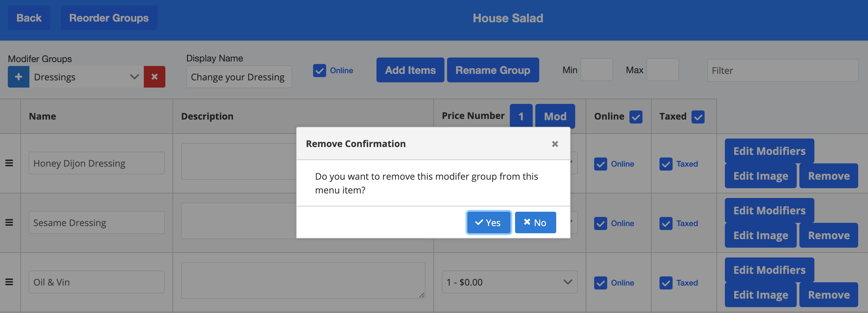Open the Dressings modifier group dropdown
Viewport: 868px width, 313px height.
click(x=87, y=77)
